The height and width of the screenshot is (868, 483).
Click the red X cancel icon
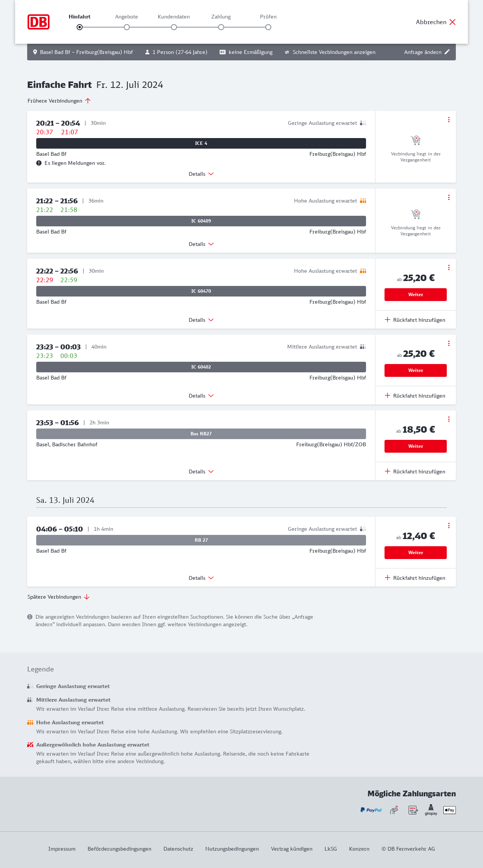click(452, 22)
